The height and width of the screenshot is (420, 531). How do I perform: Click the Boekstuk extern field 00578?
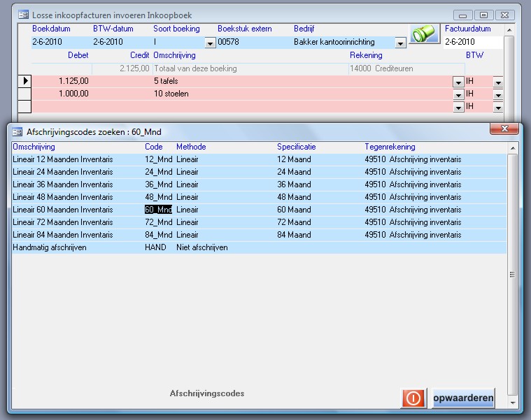coord(255,42)
